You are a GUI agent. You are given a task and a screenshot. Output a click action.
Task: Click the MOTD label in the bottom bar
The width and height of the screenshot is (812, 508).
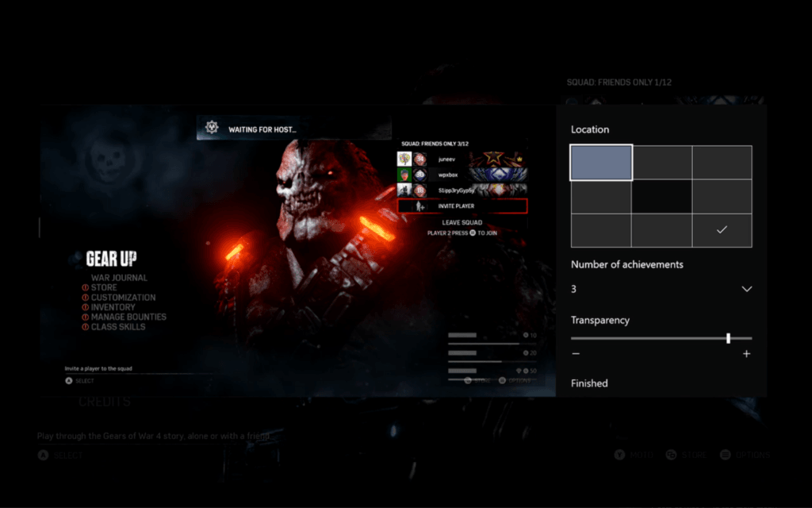pyautogui.click(x=641, y=455)
